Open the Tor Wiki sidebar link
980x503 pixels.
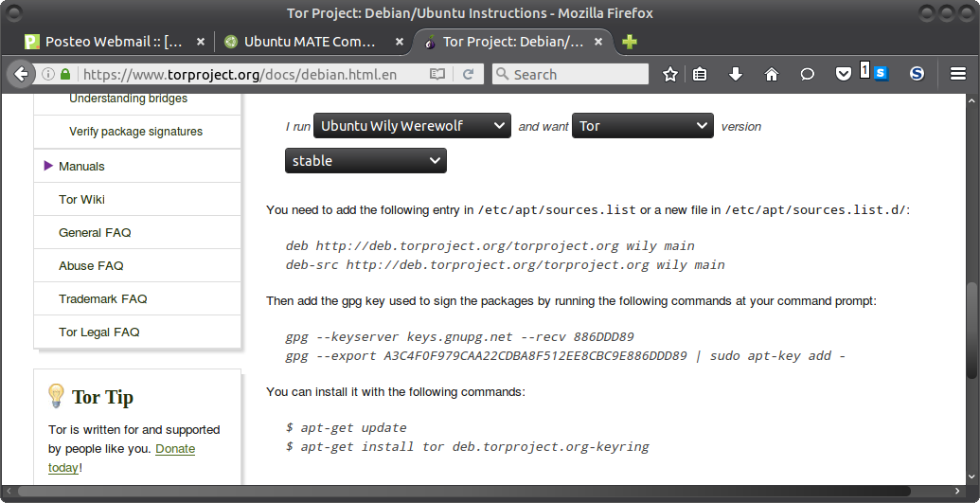81,199
